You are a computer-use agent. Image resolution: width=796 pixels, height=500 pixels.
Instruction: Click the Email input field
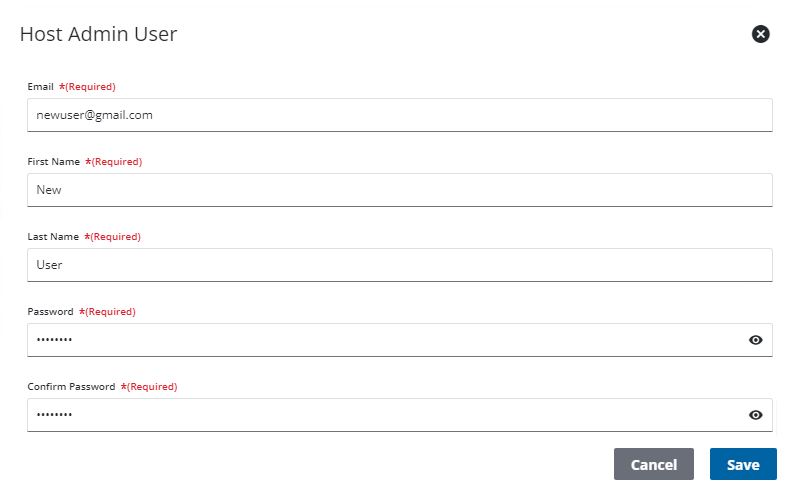coord(399,115)
